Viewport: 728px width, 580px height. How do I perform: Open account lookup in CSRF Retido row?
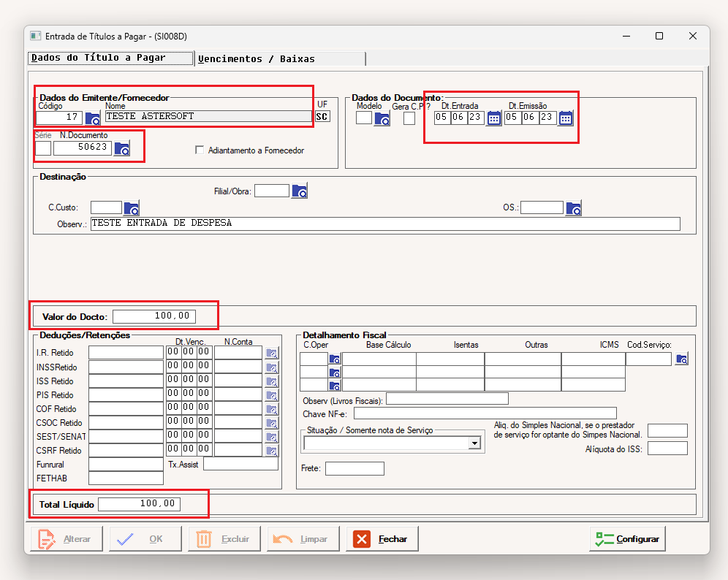click(x=272, y=451)
